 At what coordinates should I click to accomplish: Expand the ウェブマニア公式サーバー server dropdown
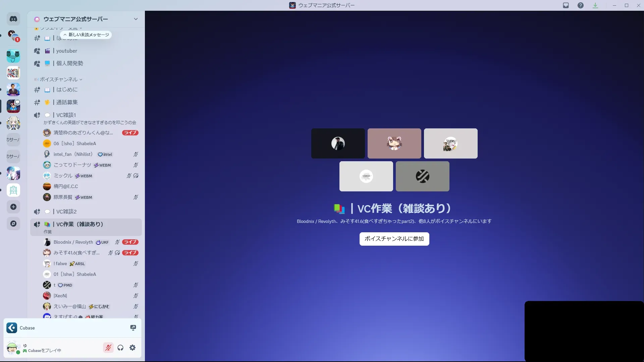pos(136,19)
